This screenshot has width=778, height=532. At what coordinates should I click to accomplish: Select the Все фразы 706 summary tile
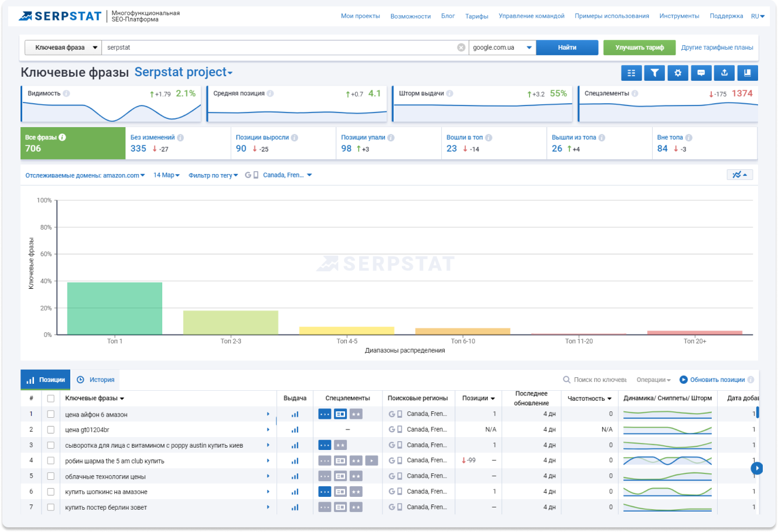73,143
